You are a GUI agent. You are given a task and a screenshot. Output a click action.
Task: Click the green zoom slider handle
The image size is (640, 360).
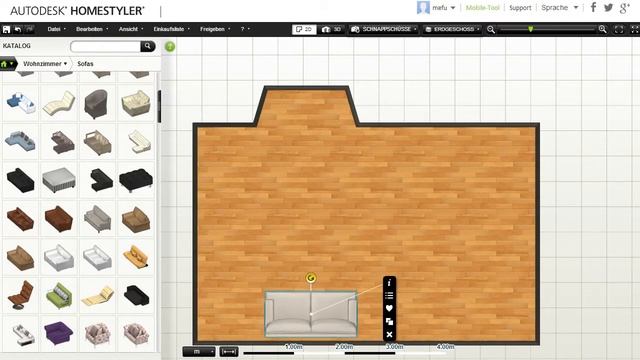pyautogui.click(x=531, y=29)
